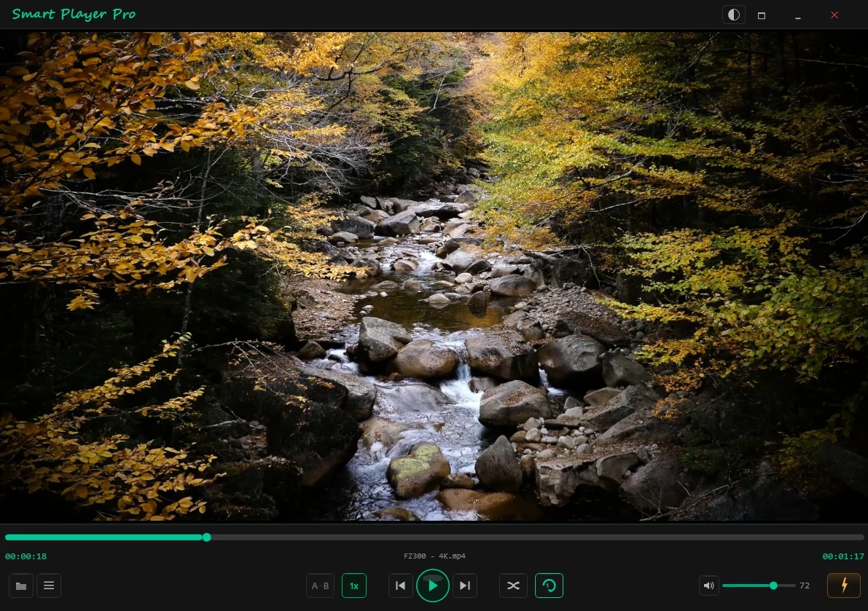Click the video display area

(434, 276)
